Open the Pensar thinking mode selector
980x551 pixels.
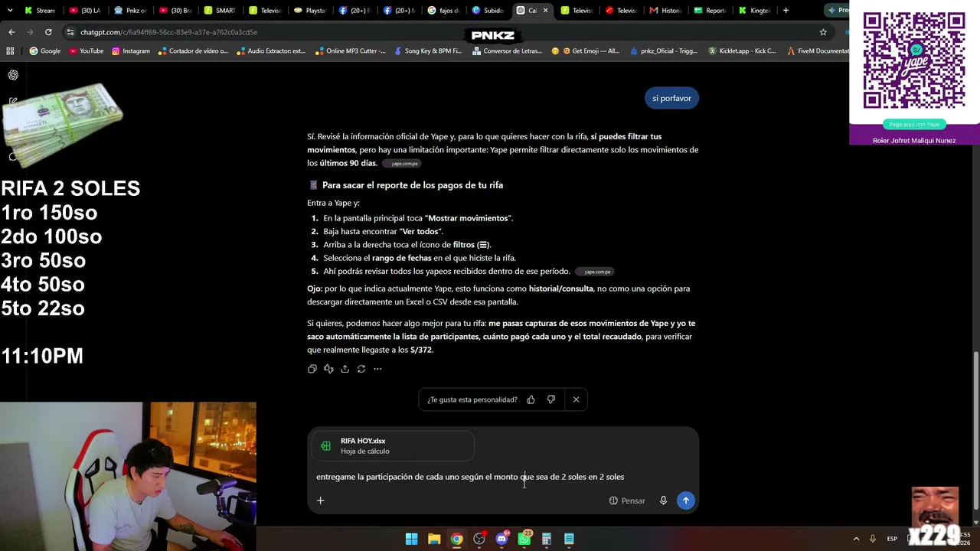point(627,500)
